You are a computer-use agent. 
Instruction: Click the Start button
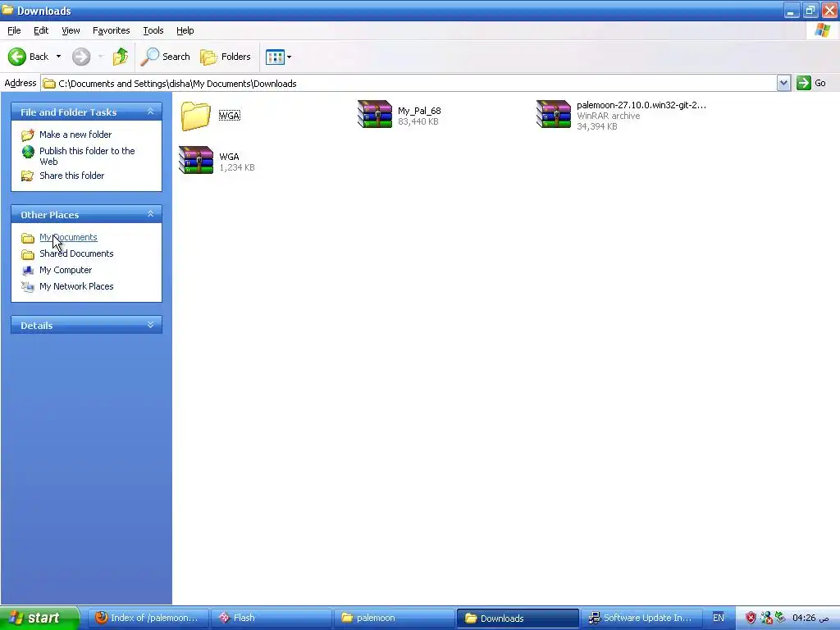pyautogui.click(x=39, y=618)
